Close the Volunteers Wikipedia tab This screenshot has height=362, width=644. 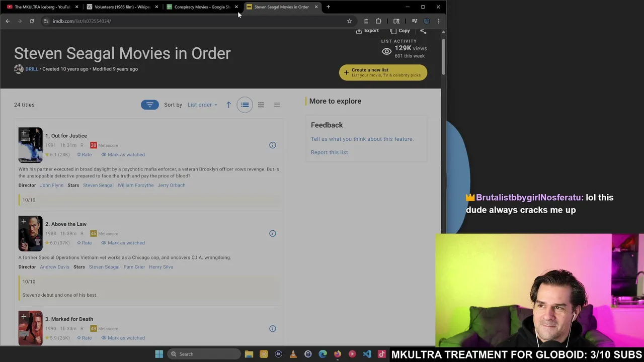[156, 7]
